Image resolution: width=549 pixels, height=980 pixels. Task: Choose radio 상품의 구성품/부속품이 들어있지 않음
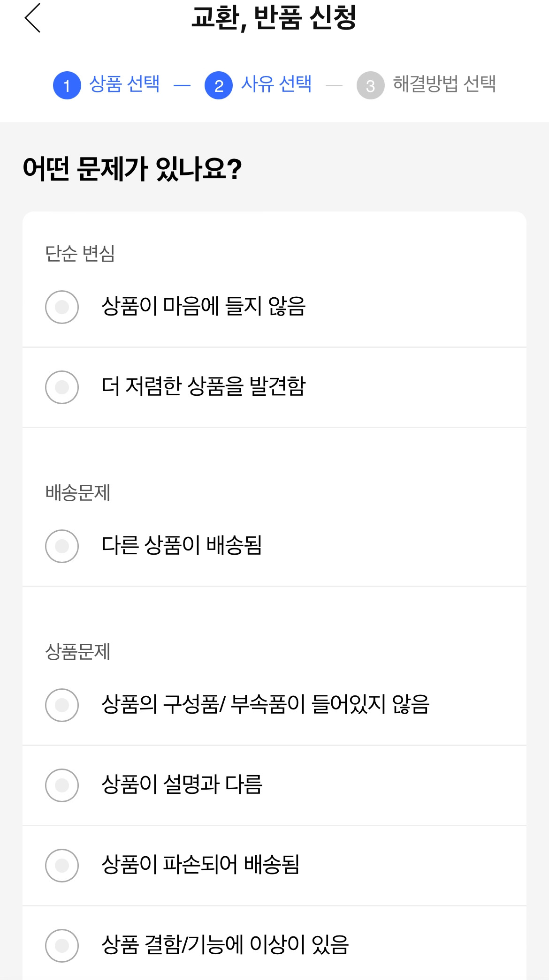[62, 705]
